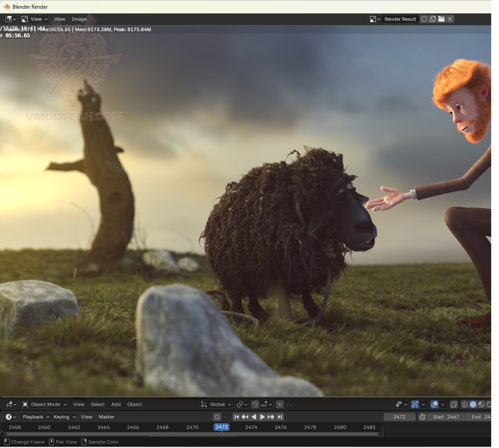This screenshot has height=448, width=499.
Task: Click frame 2480 on the timeline
Action: (340, 427)
